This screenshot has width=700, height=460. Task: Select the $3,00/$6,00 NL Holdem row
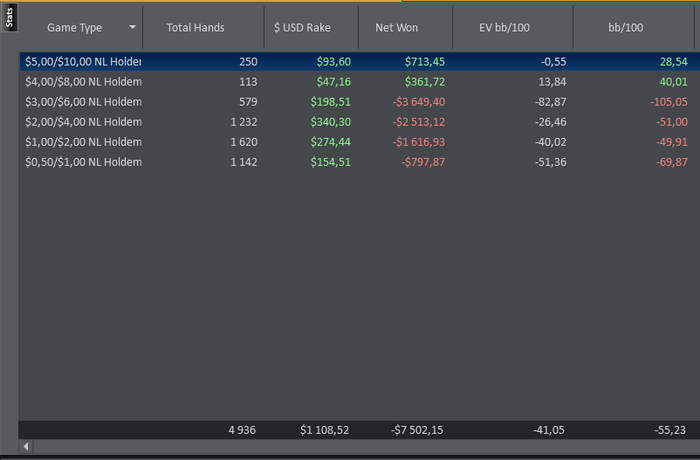[83, 102]
